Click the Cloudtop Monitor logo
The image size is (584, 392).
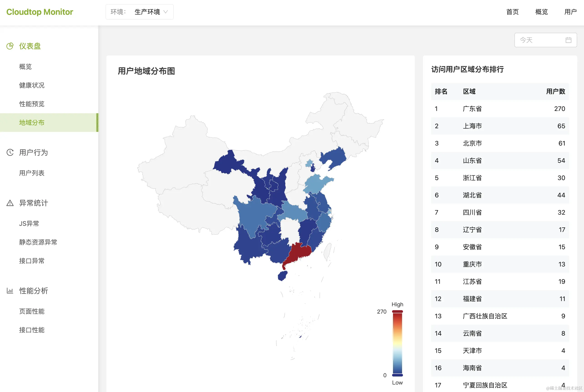(x=40, y=12)
